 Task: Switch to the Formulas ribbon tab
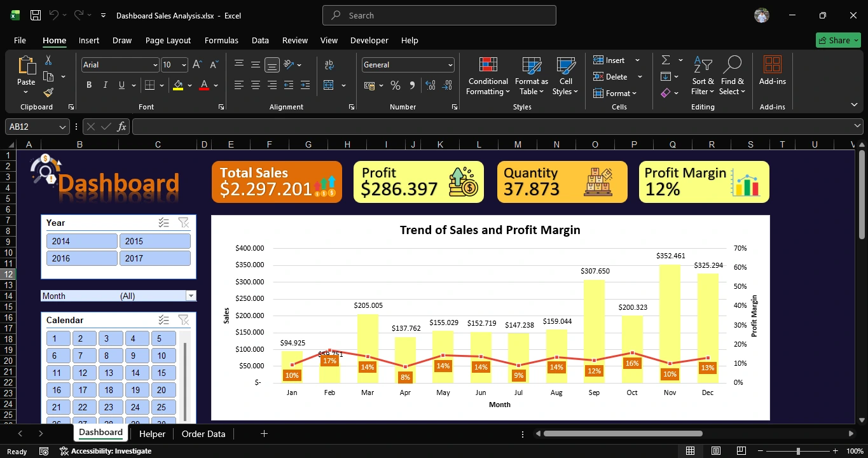(221, 40)
